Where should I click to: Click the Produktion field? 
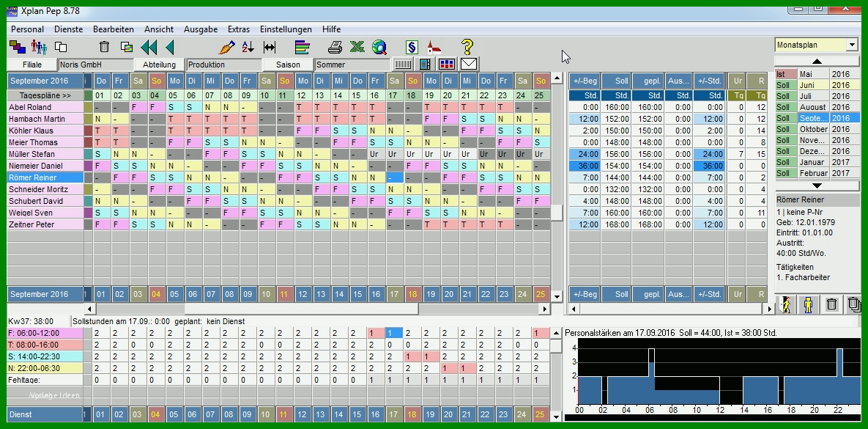click(223, 65)
